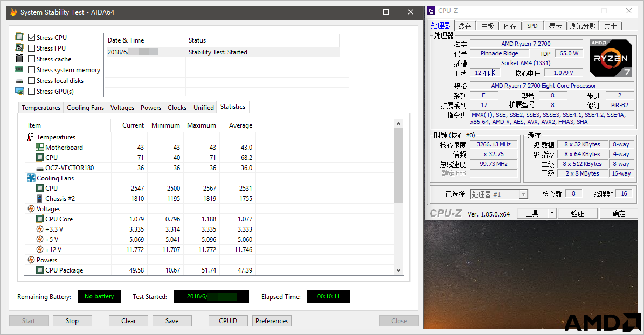644x335 pixels.
Task: Open the Voltages tab
Action: coord(122,108)
